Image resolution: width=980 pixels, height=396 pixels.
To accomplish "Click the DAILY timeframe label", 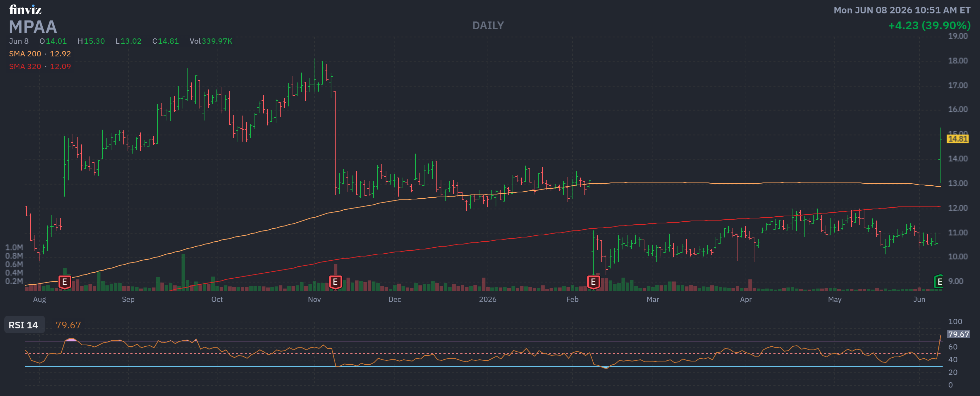I will point(488,25).
